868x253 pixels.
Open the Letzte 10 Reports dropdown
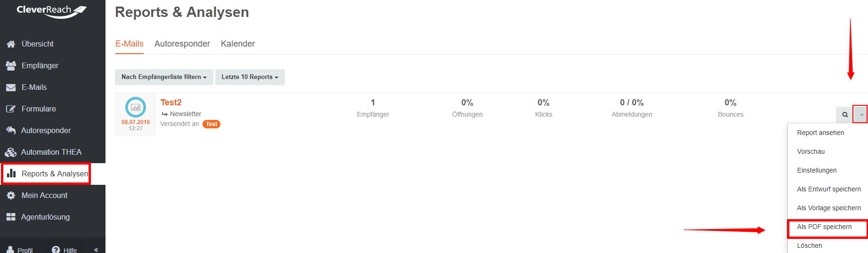point(250,77)
